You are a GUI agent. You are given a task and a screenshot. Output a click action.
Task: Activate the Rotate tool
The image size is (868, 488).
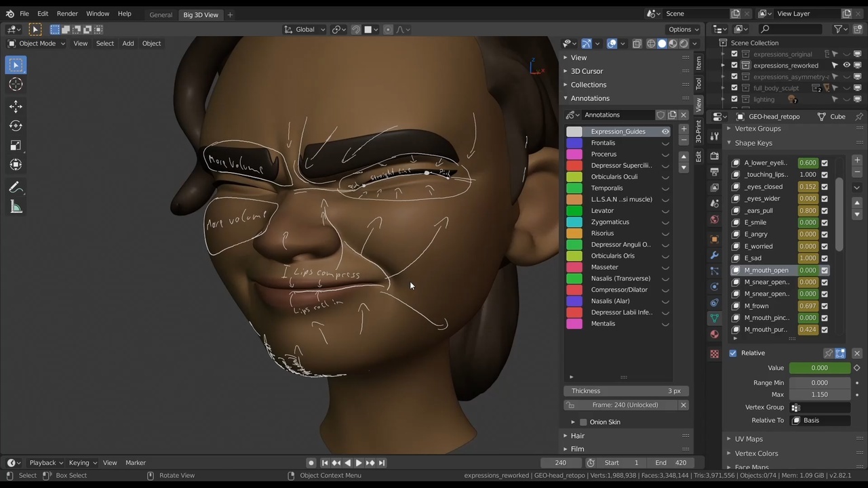coord(16,126)
